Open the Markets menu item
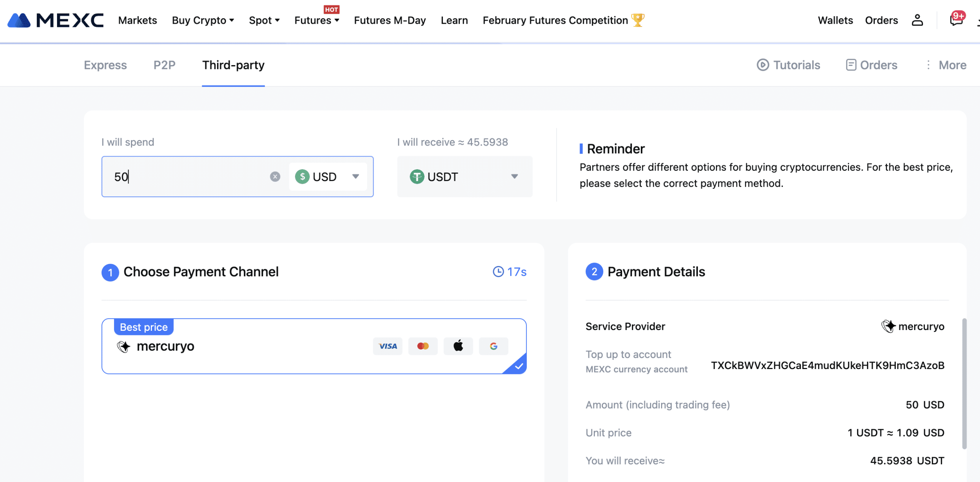 [137, 20]
